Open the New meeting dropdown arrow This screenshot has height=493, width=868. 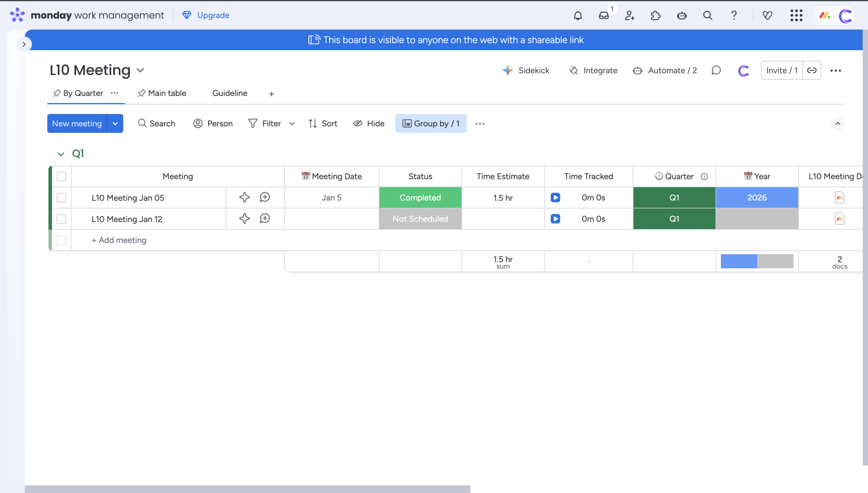115,124
